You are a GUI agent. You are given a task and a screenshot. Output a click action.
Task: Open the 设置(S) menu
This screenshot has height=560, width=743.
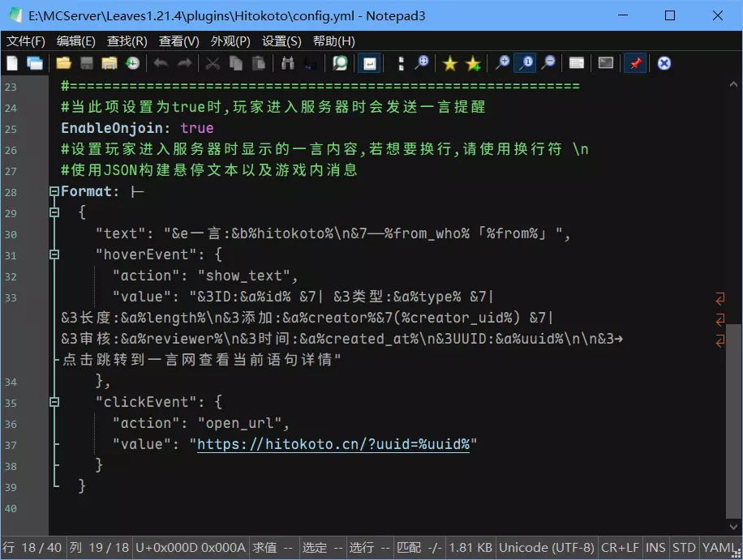pyautogui.click(x=281, y=41)
